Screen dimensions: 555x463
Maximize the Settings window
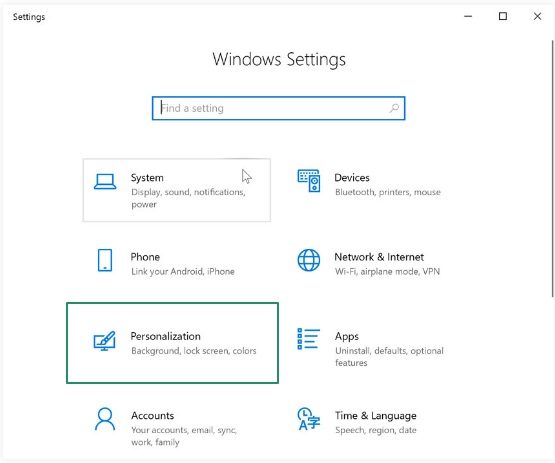tap(503, 16)
